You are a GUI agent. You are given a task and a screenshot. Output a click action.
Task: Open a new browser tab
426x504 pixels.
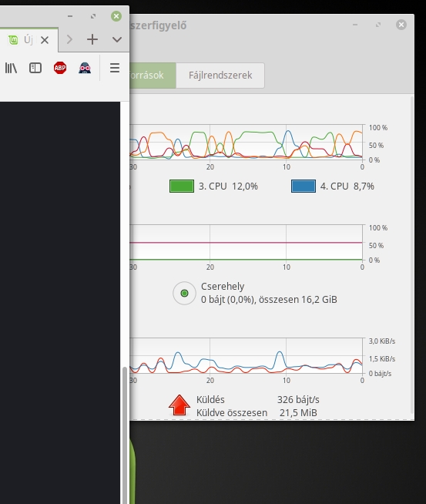(x=92, y=39)
